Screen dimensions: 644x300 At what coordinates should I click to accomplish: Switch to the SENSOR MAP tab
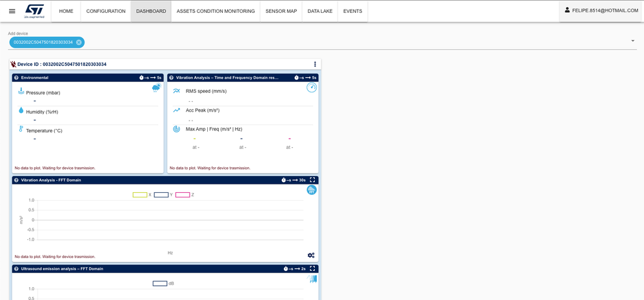tap(281, 11)
